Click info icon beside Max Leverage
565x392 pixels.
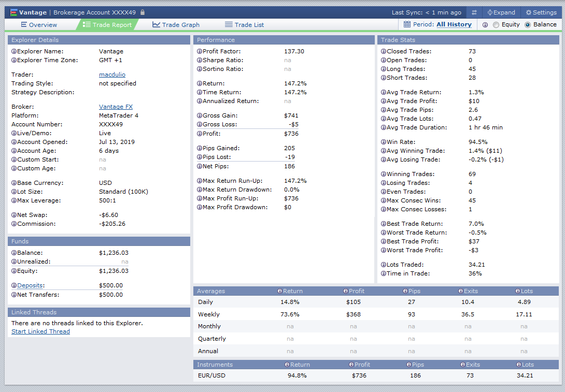[14, 200]
